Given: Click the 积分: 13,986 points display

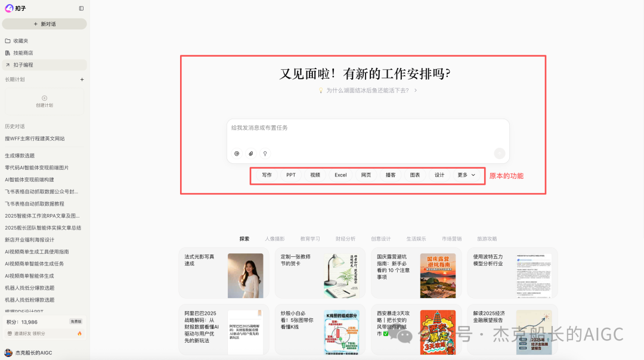Looking at the screenshot, I should point(22,322).
